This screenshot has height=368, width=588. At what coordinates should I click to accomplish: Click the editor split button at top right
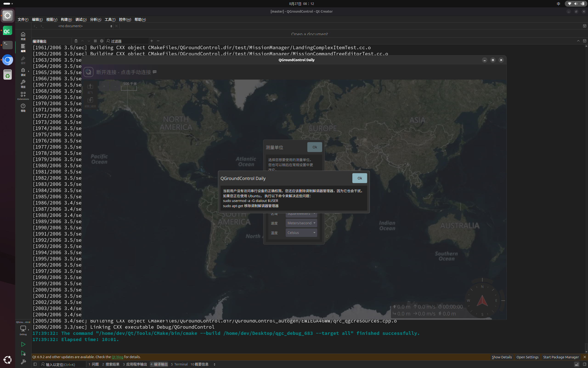(x=585, y=26)
